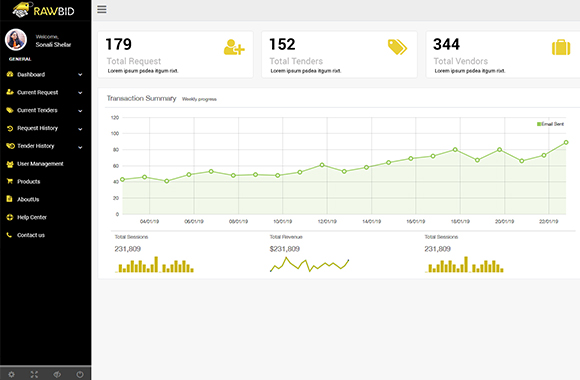This screenshot has width=580, height=380.
Task: Expand the Tender History chevron
Action: pyautogui.click(x=80, y=147)
